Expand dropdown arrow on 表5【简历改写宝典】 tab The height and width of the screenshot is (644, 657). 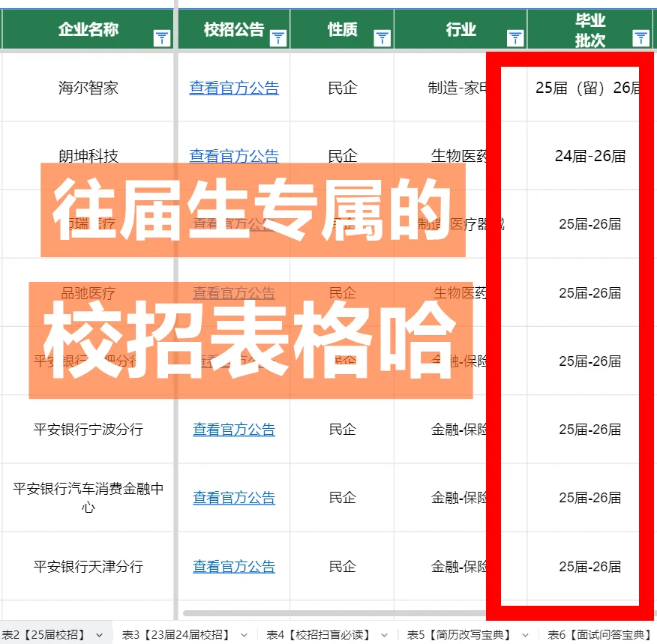pos(525,635)
